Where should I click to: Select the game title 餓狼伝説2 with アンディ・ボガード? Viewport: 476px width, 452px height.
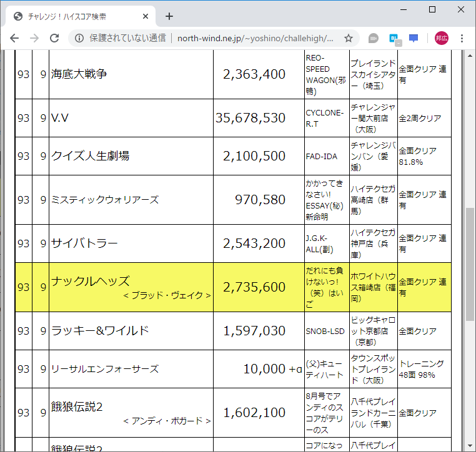[x=77, y=407]
